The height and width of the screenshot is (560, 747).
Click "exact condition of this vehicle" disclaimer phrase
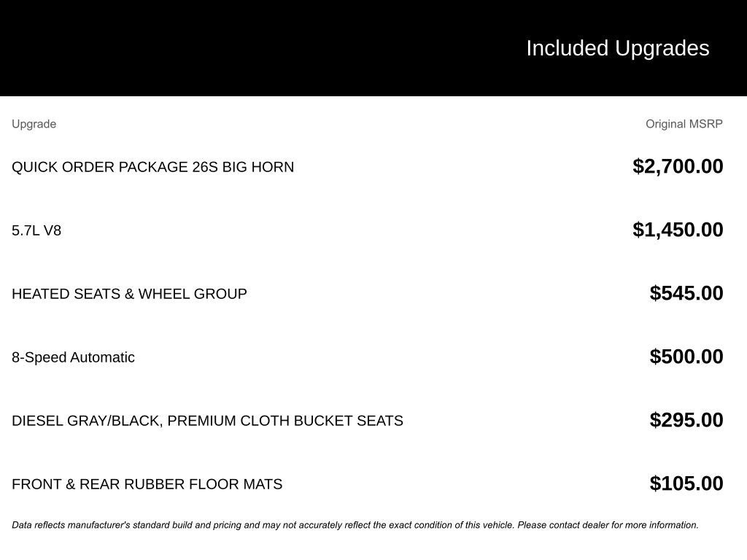tap(451, 525)
